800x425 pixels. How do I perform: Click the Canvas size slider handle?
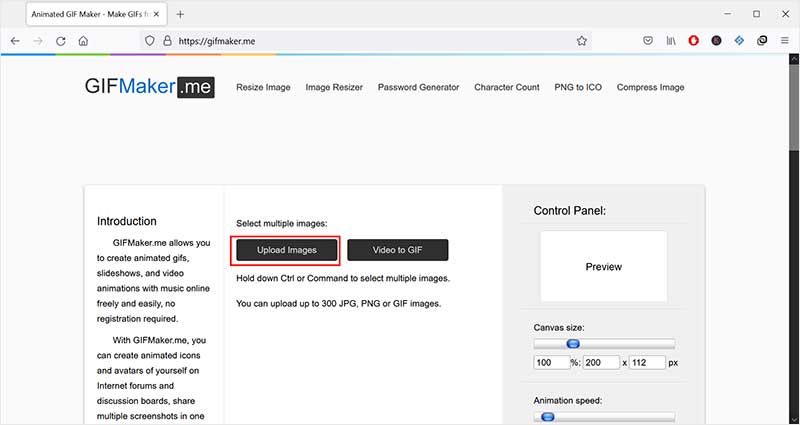[x=573, y=344]
